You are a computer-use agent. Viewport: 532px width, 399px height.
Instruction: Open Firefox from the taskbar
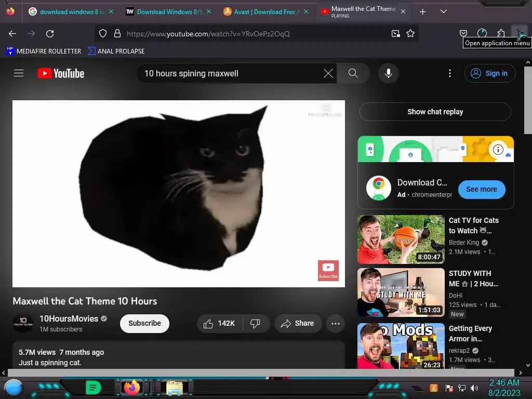(x=131, y=387)
